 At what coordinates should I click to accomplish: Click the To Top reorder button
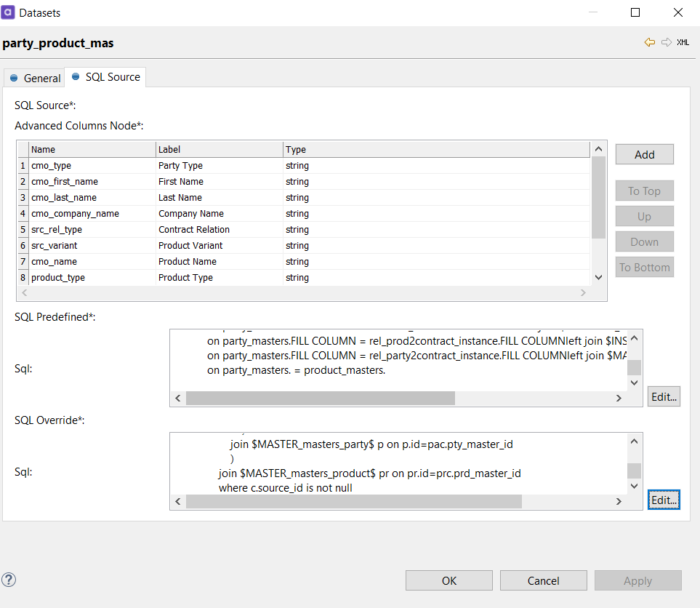click(x=644, y=191)
